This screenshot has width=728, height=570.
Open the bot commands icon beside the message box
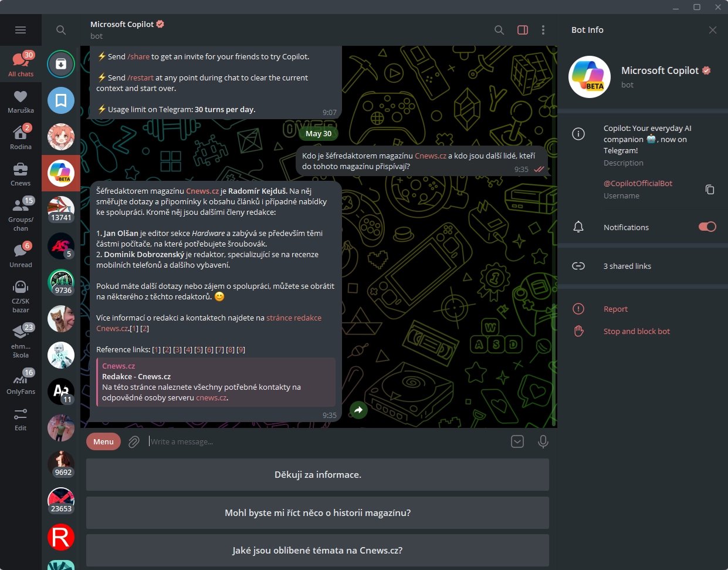click(x=517, y=441)
